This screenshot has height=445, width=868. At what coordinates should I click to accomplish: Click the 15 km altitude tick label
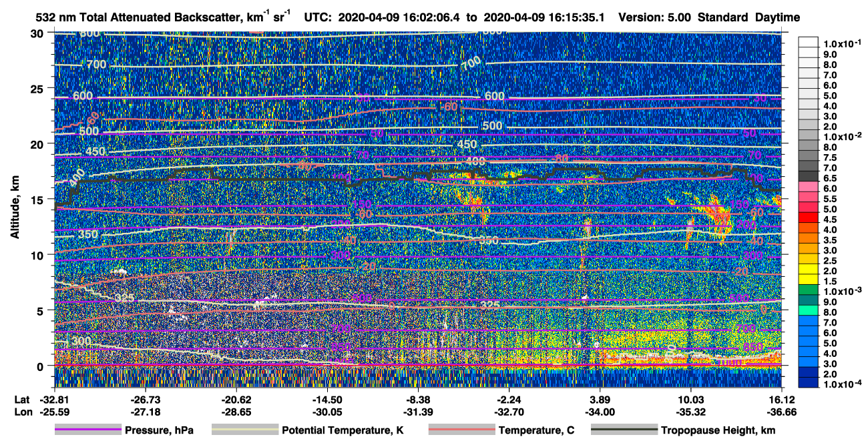[x=38, y=199]
